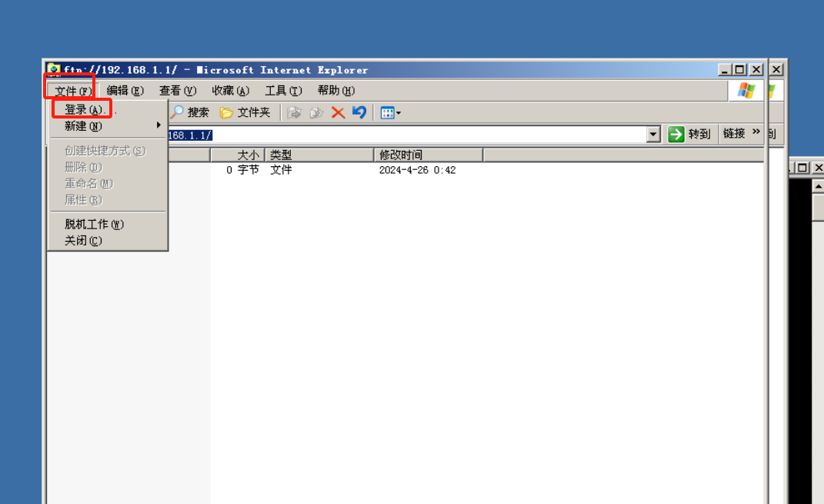Expand the 新建(N) submenu

point(108,126)
